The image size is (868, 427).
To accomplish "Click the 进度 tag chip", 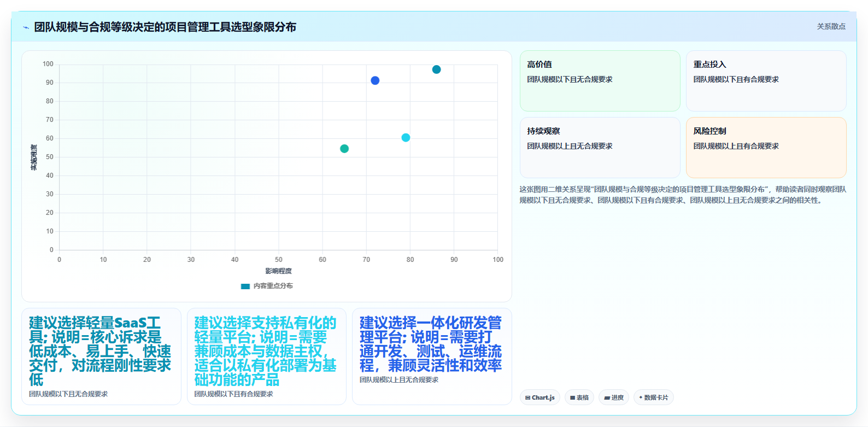I will point(614,397).
